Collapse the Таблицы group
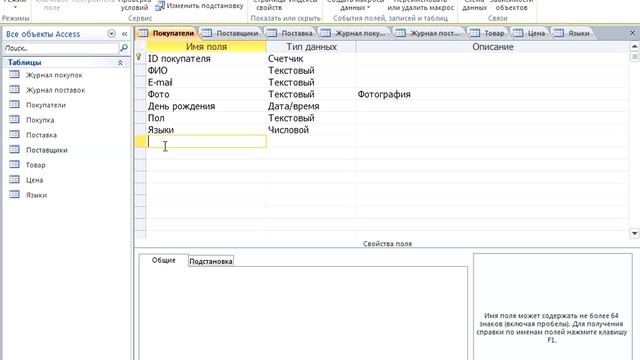640x360 pixels. [120, 62]
